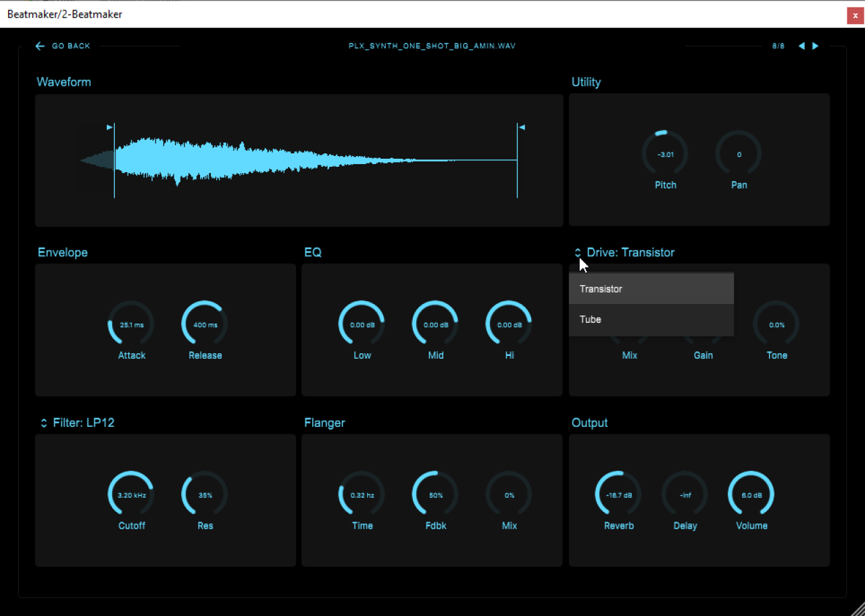Click the Release envelope knob
The width and height of the screenshot is (865, 616).
205,324
